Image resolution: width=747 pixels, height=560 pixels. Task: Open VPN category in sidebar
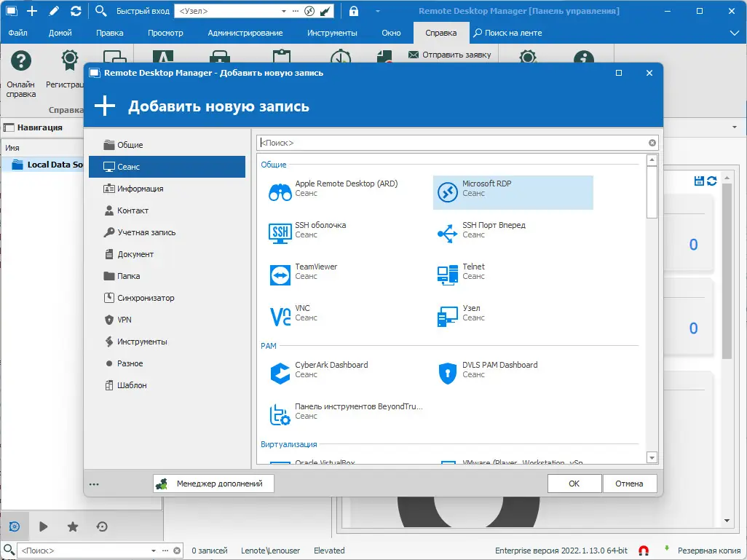coord(167,320)
